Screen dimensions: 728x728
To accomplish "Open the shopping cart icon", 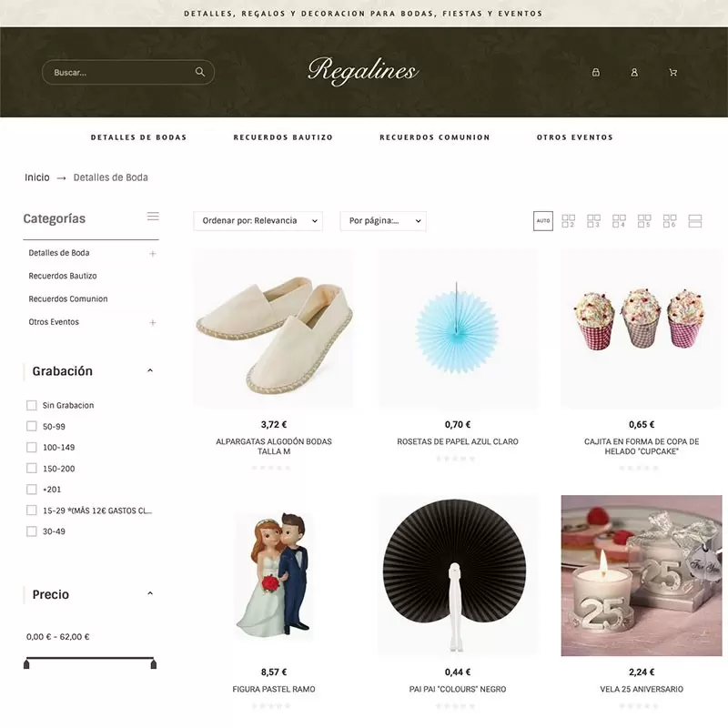I will (x=672, y=73).
